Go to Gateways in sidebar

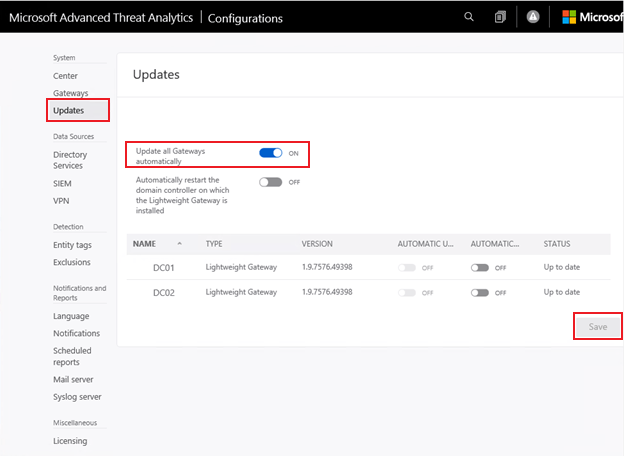tap(70, 93)
